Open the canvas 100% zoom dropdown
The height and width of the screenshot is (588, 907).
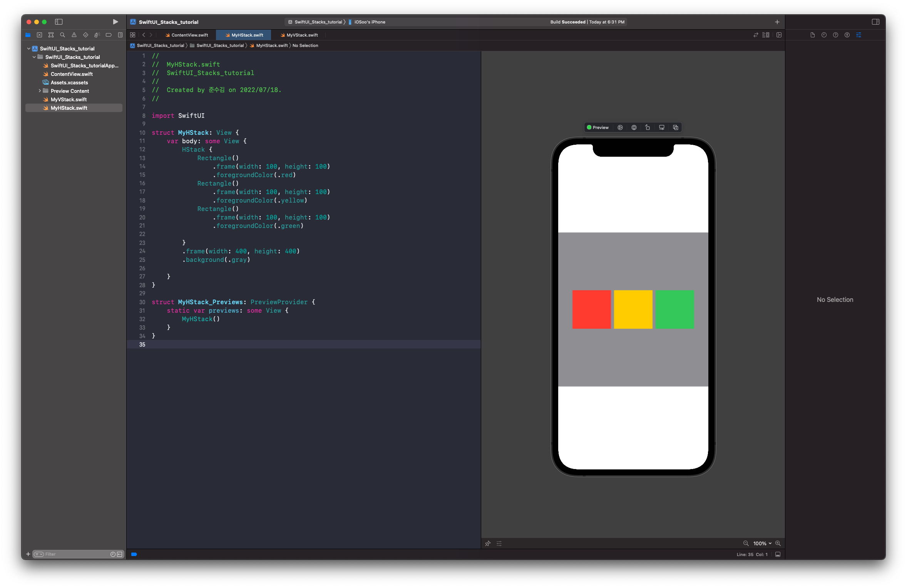pos(762,543)
